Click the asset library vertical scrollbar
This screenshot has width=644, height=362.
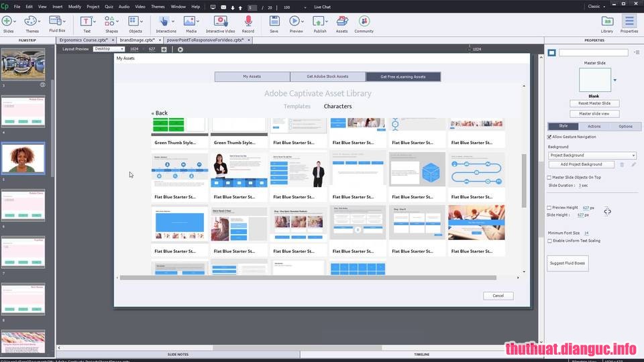click(x=524, y=180)
